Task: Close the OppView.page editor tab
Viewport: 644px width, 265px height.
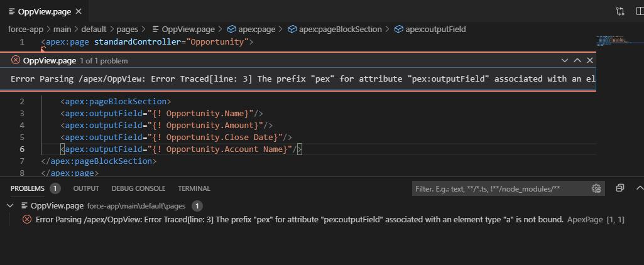Action: [x=78, y=11]
